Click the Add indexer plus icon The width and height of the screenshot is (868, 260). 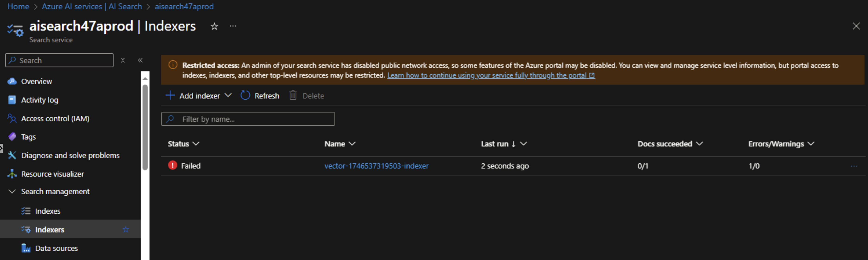tap(170, 95)
